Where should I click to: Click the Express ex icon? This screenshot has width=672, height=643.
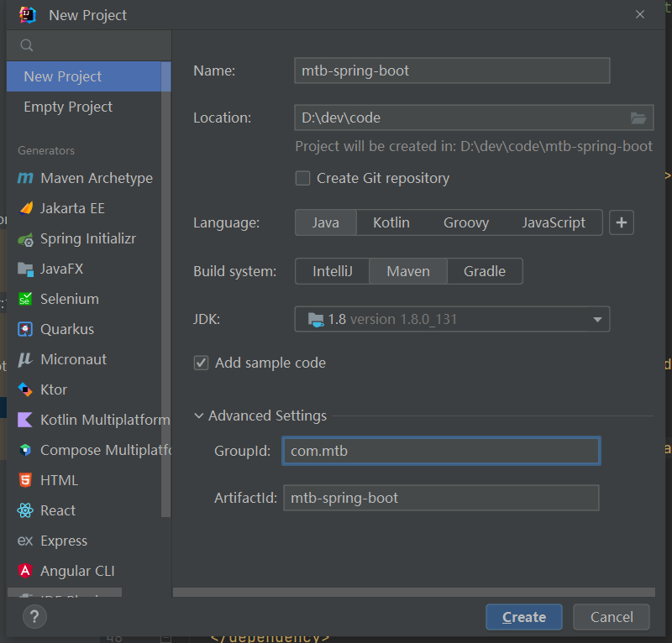click(x=25, y=541)
